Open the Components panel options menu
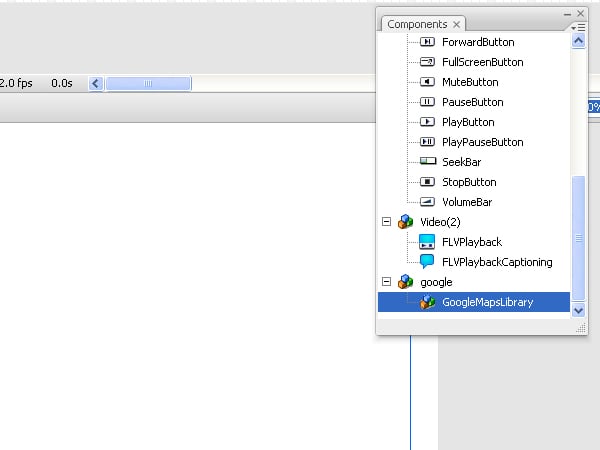Screen dimensions: 600x450 579,27
